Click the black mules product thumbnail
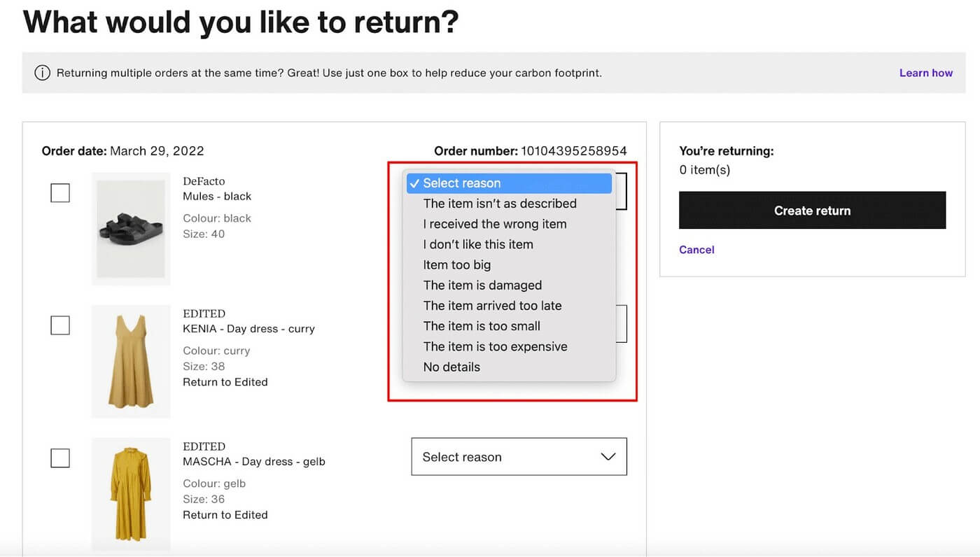Viewport: 980px width, 557px height. [131, 229]
